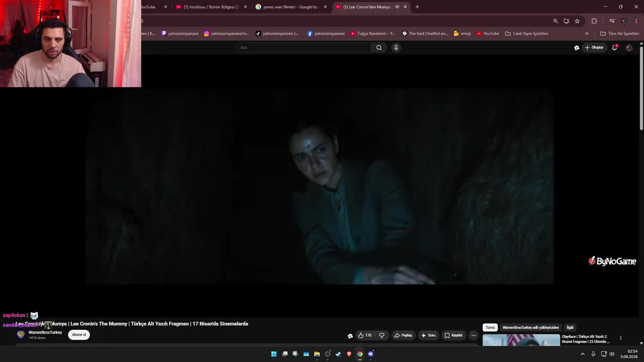Open the Clayface Türkçe Alt Yazılı title
The height and width of the screenshot is (362, 644).
coord(586,339)
